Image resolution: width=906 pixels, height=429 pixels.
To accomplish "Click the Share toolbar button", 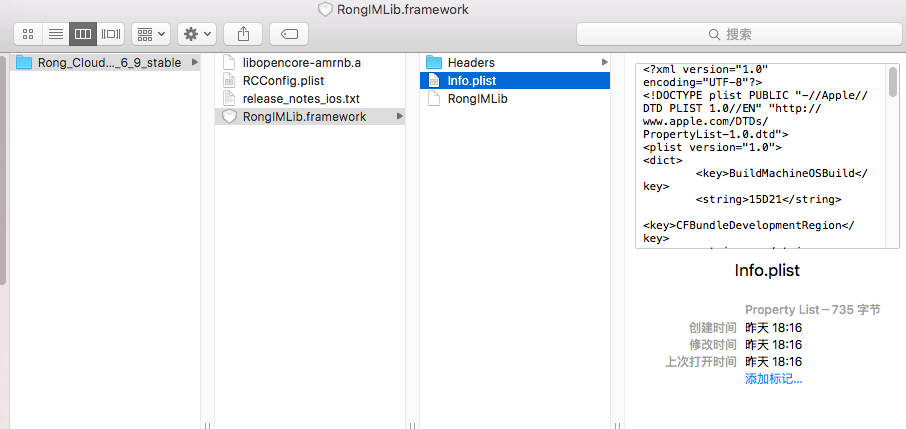I will 243,34.
